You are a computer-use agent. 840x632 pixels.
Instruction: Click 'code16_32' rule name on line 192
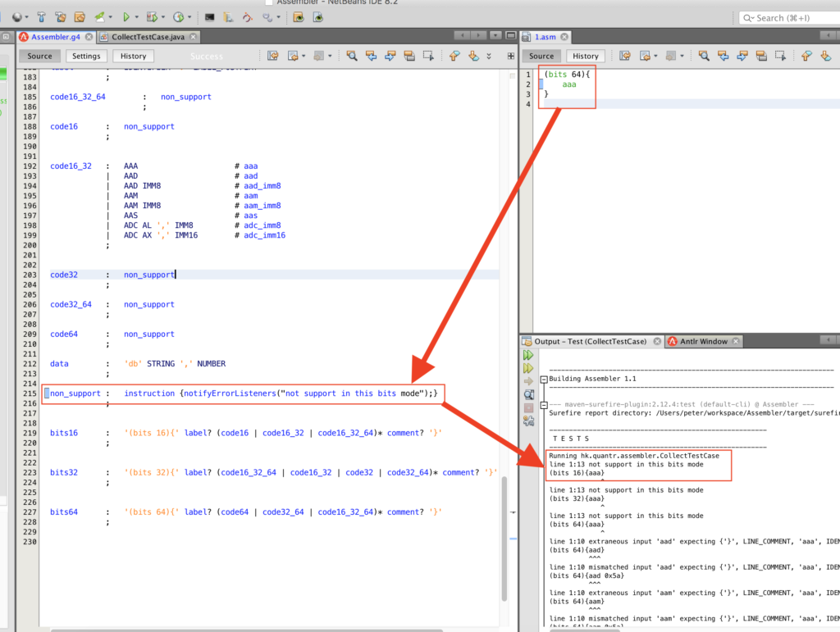71,166
